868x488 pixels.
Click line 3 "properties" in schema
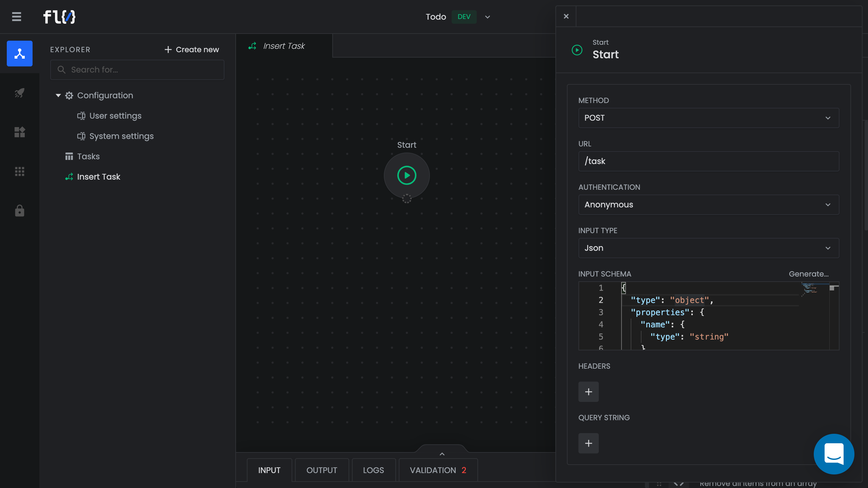pos(667,312)
